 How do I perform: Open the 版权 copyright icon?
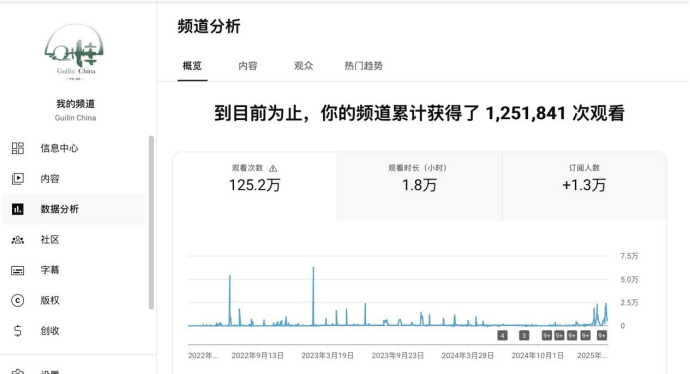(18, 301)
